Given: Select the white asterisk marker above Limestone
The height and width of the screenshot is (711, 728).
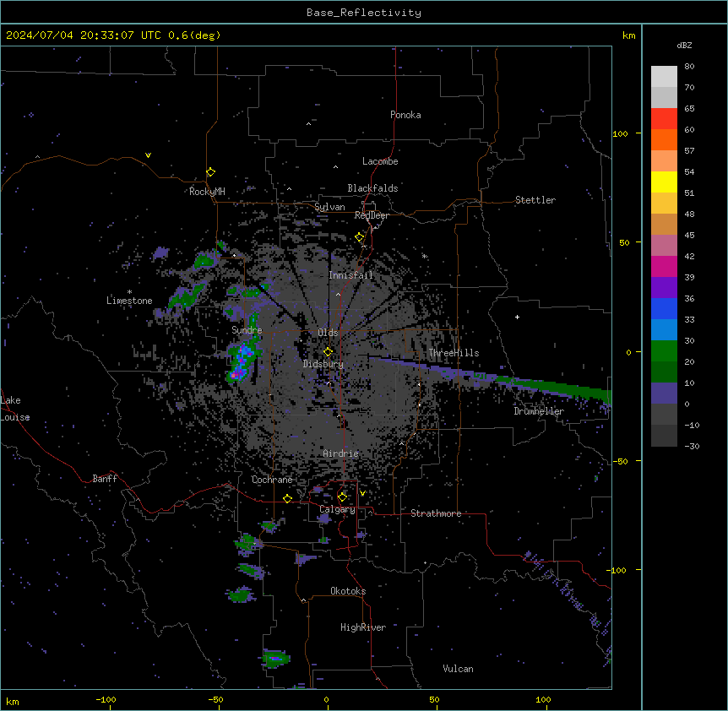Looking at the screenshot, I should point(129,291).
